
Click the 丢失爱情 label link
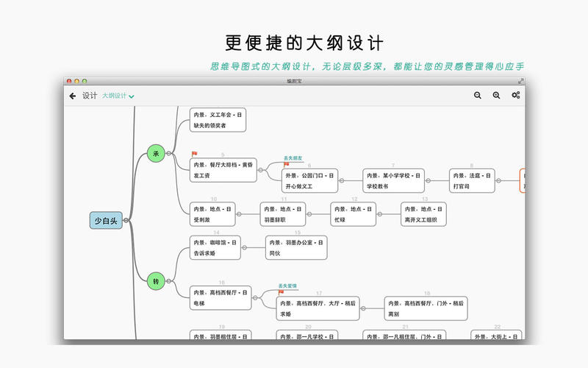[x=287, y=286]
